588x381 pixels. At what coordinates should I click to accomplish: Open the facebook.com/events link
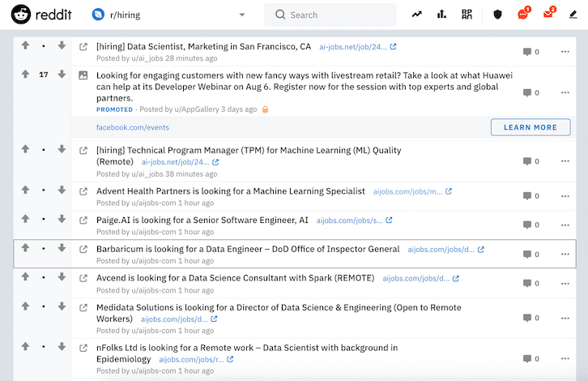[x=133, y=127]
